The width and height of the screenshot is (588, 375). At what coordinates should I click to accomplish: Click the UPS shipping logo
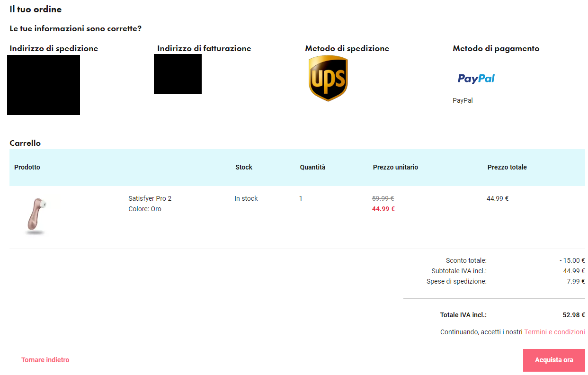(328, 78)
